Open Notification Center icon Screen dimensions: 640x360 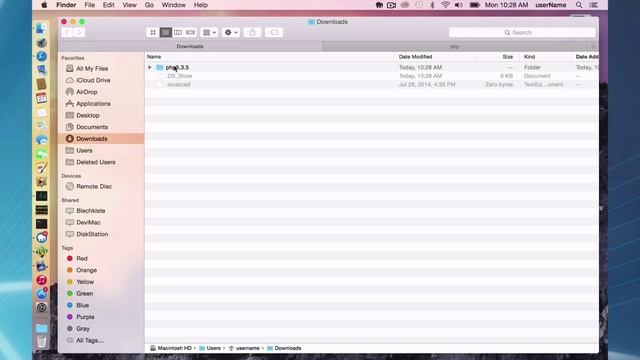click(x=594, y=5)
